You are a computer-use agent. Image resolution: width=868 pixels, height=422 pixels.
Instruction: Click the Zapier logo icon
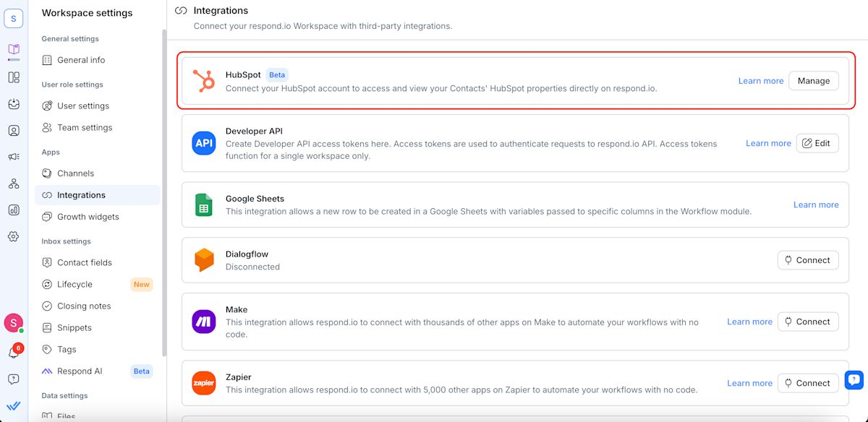pyautogui.click(x=204, y=383)
